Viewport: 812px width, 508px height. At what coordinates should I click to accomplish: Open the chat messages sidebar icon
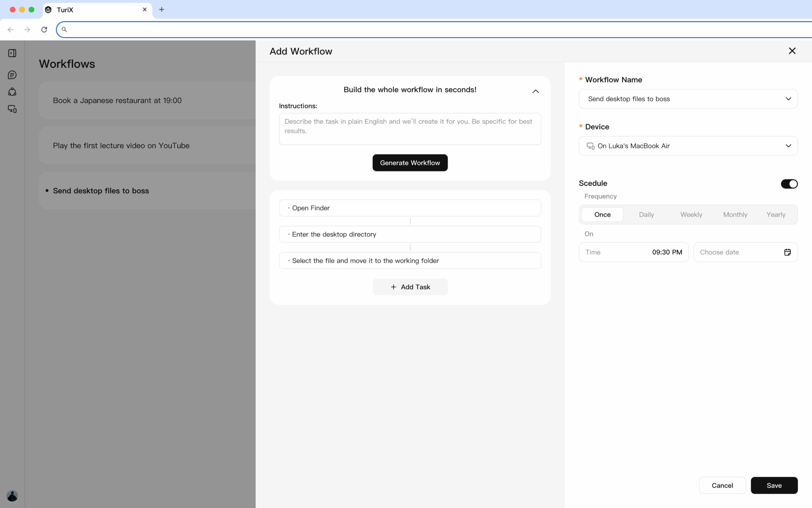pyautogui.click(x=12, y=75)
